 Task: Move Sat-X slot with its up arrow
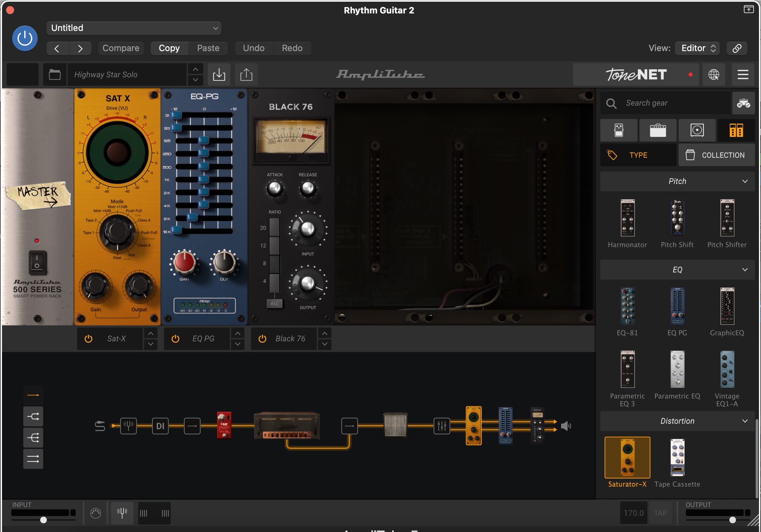151,333
